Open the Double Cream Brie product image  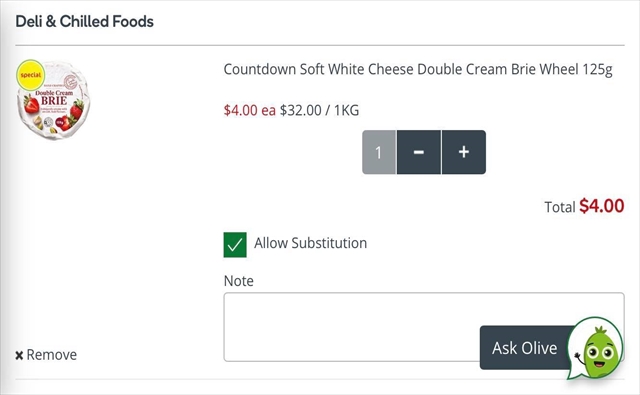click(53, 100)
